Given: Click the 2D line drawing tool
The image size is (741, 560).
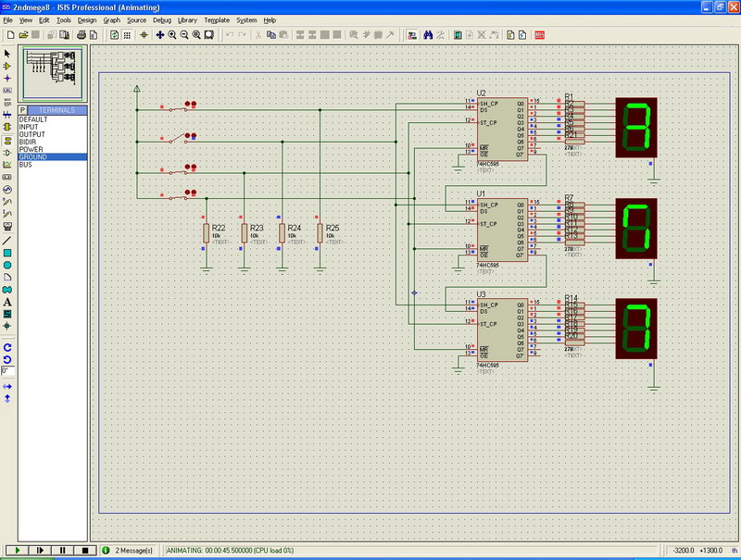Looking at the screenshot, I should pyautogui.click(x=7, y=240).
